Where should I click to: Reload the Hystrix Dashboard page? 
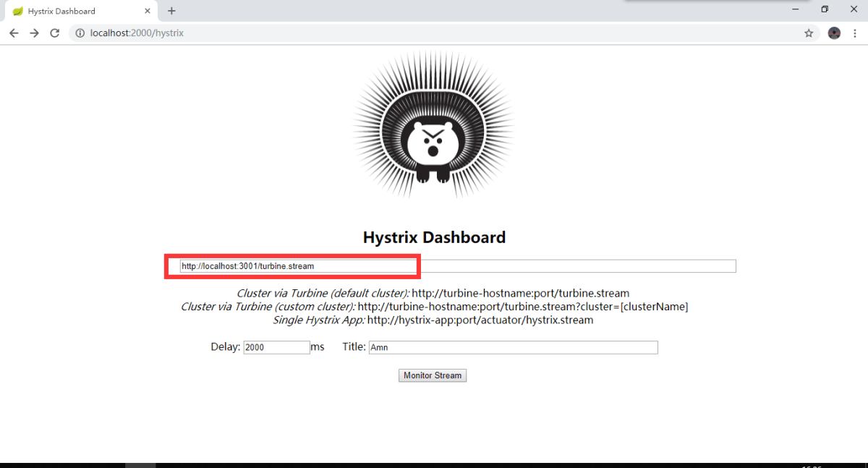point(54,33)
